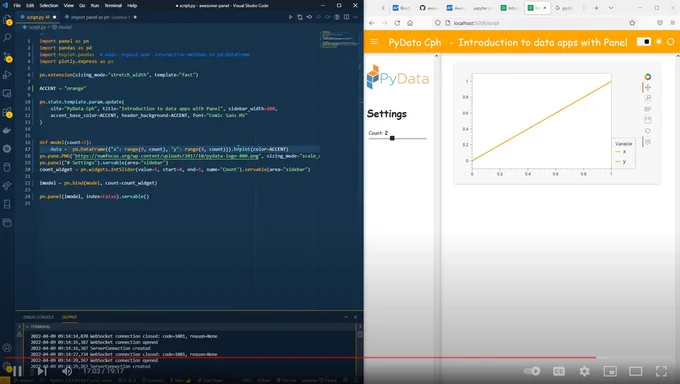Pause the YouTube video
Image resolution: width=680 pixels, height=384 pixels.
click(x=17, y=371)
